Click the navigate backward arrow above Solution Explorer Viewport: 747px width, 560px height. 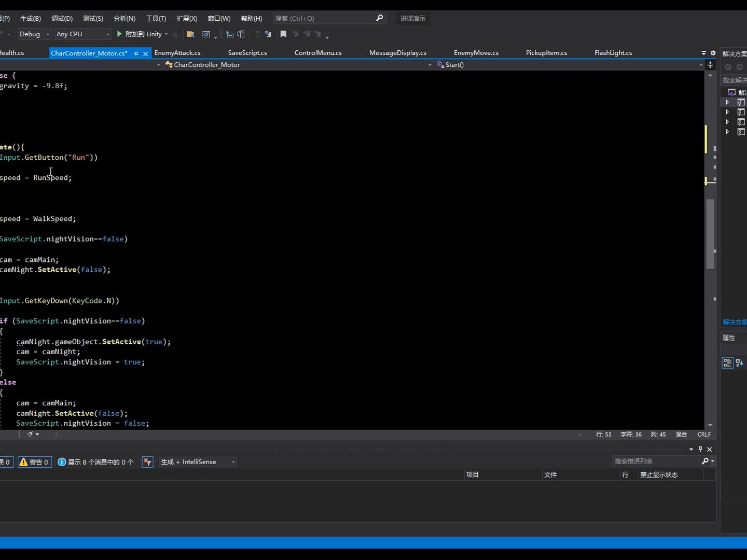728,67
